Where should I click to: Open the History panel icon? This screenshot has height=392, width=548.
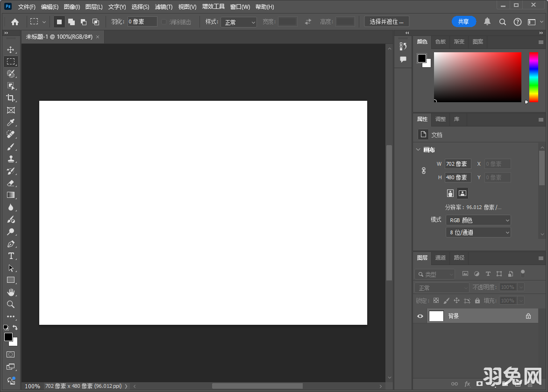403,46
